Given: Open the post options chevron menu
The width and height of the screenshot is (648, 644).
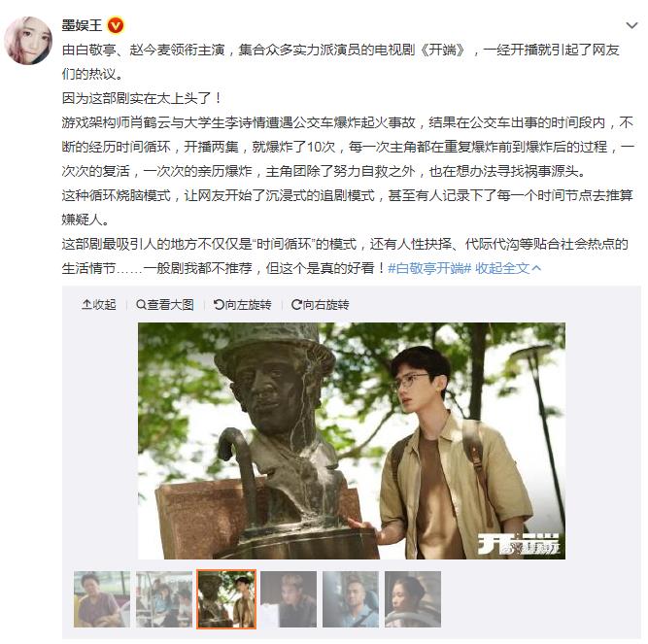Looking at the screenshot, I should (631, 25).
